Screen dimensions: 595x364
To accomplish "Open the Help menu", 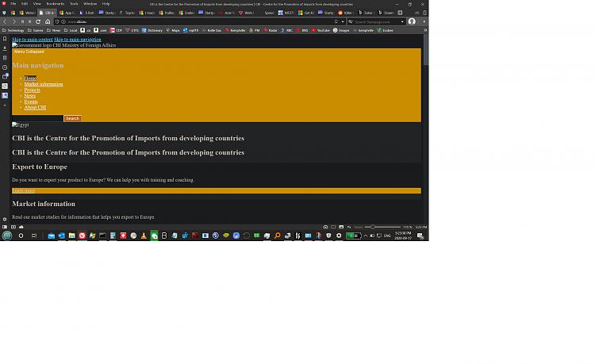I will coord(106,4).
